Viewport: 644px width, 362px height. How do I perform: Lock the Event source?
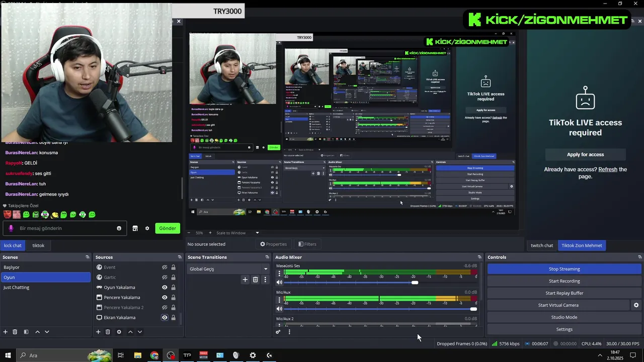pyautogui.click(x=173, y=267)
